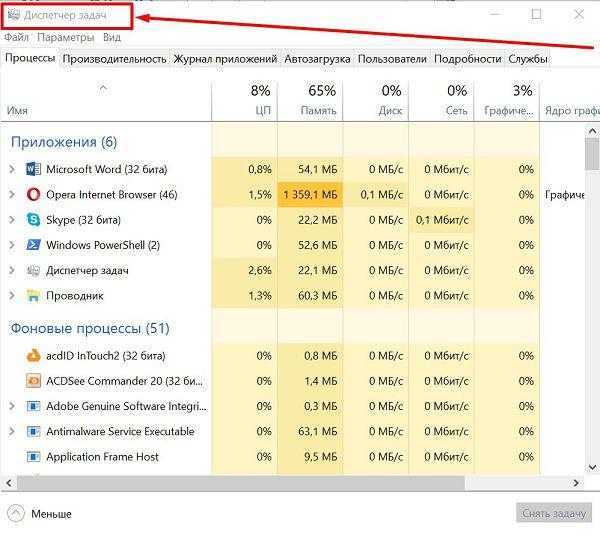The image size is (600, 535).
Task: Click Opera's 0,1 МБ/с disk cell
Action: click(376, 194)
